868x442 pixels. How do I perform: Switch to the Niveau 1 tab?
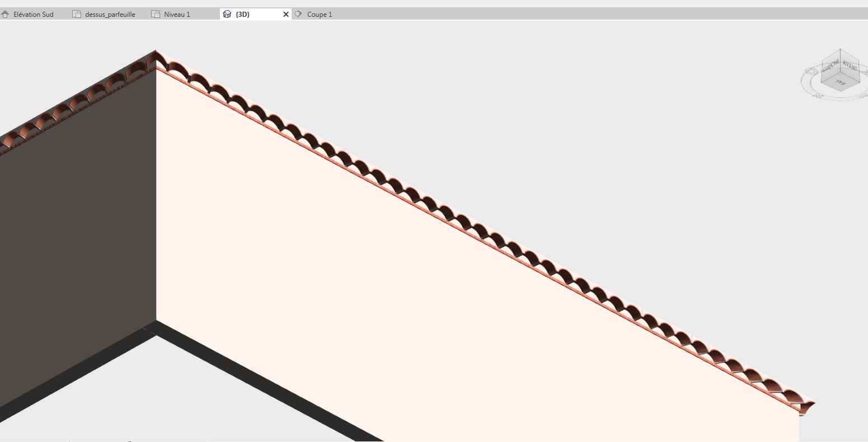[x=177, y=15]
